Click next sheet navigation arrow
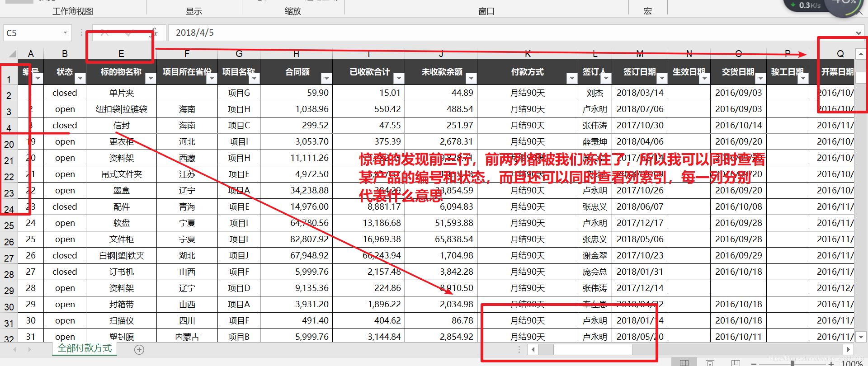This screenshot has width=868, height=366. click(29, 349)
